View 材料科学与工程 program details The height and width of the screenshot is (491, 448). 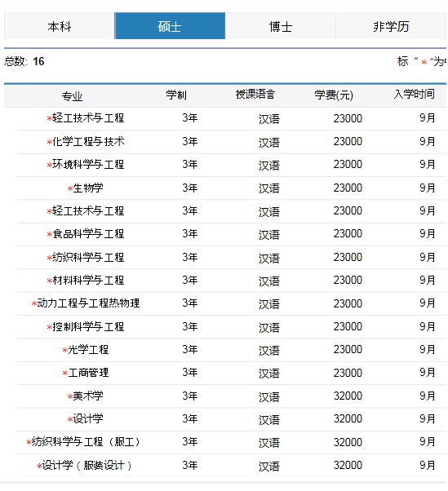(x=88, y=281)
